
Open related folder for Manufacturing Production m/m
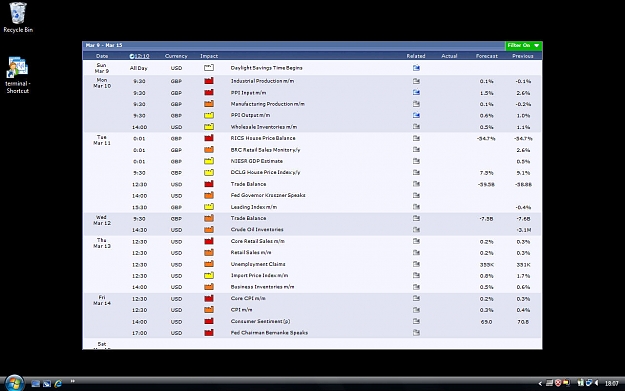pos(416,104)
